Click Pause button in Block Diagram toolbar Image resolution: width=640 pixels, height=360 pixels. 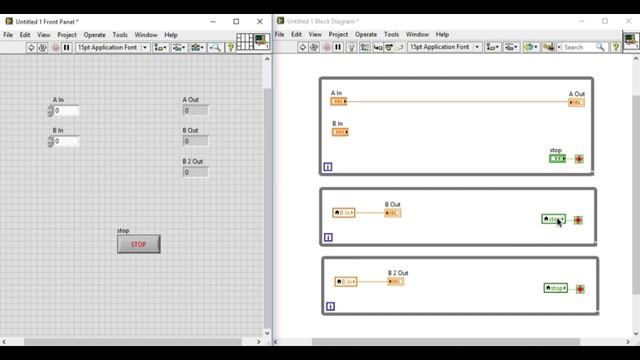pyautogui.click(x=338, y=47)
